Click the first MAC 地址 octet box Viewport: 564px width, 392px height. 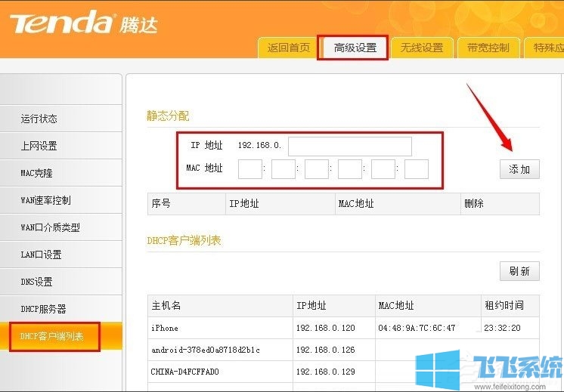click(249, 169)
